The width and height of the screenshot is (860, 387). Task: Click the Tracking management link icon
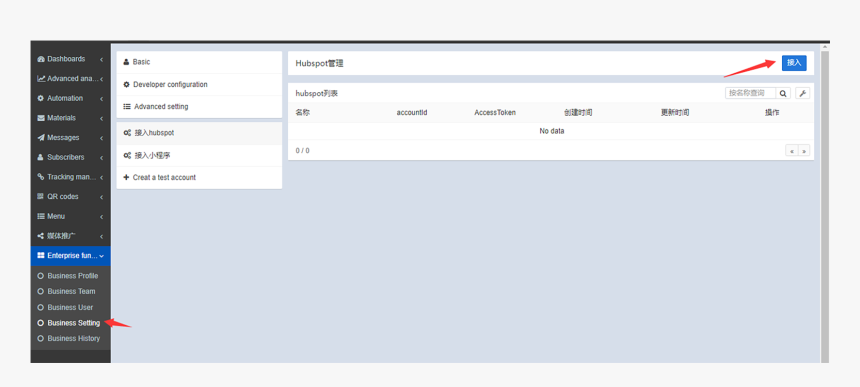(x=41, y=177)
